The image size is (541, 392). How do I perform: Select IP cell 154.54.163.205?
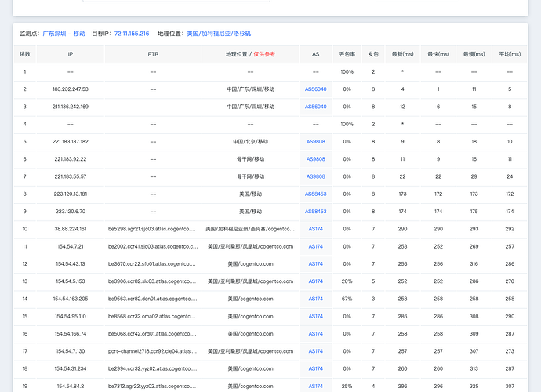pos(71,299)
